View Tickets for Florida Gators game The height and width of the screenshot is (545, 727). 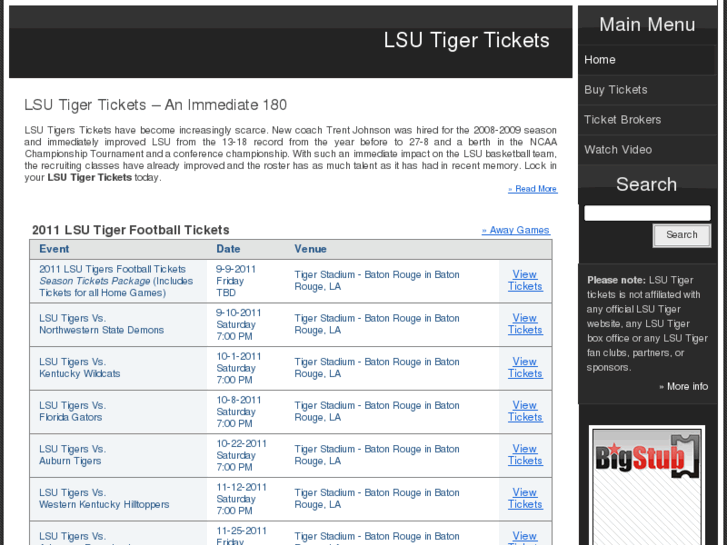[525, 411]
